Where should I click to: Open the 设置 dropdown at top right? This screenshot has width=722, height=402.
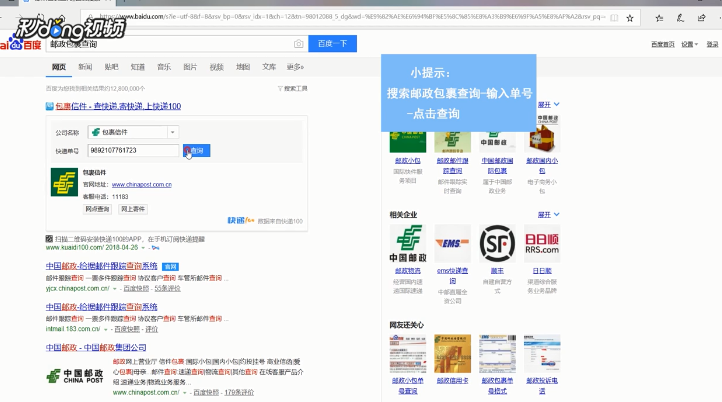(x=689, y=44)
